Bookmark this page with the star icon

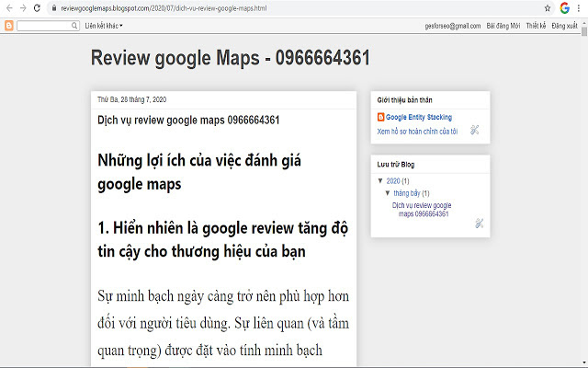[548, 8]
